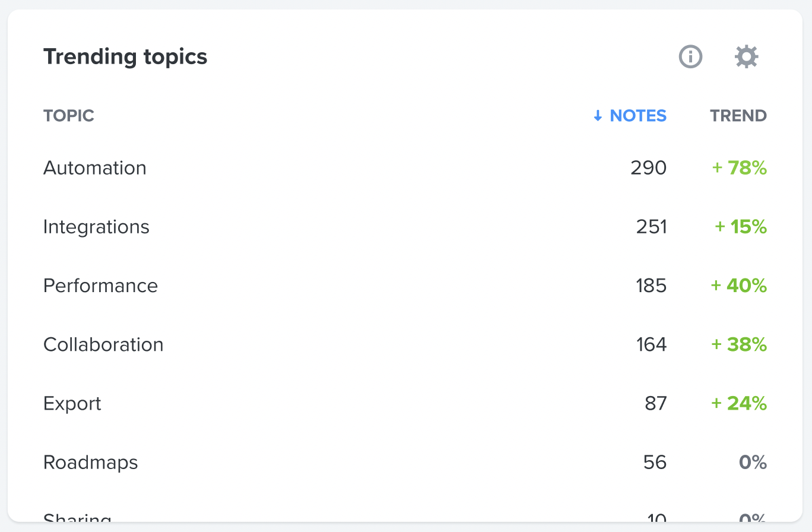Sort by the TOPIC column header
This screenshot has width=812, height=532.
(x=69, y=116)
